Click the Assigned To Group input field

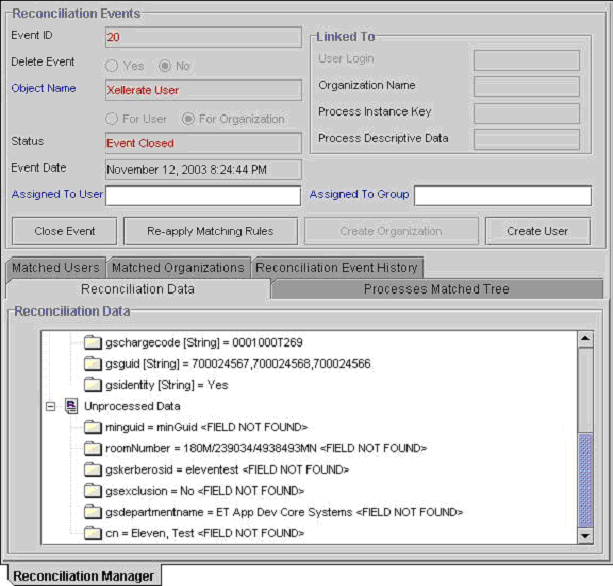pyautogui.click(x=503, y=195)
